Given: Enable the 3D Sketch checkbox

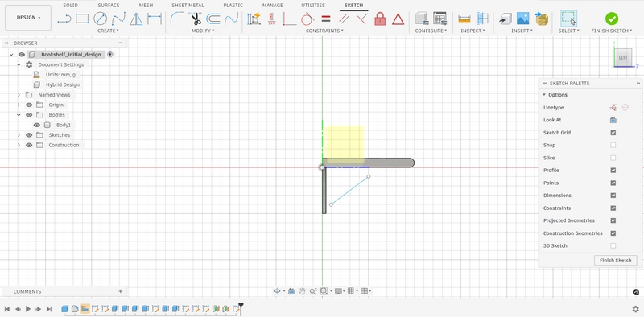Looking at the screenshot, I should tap(613, 245).
